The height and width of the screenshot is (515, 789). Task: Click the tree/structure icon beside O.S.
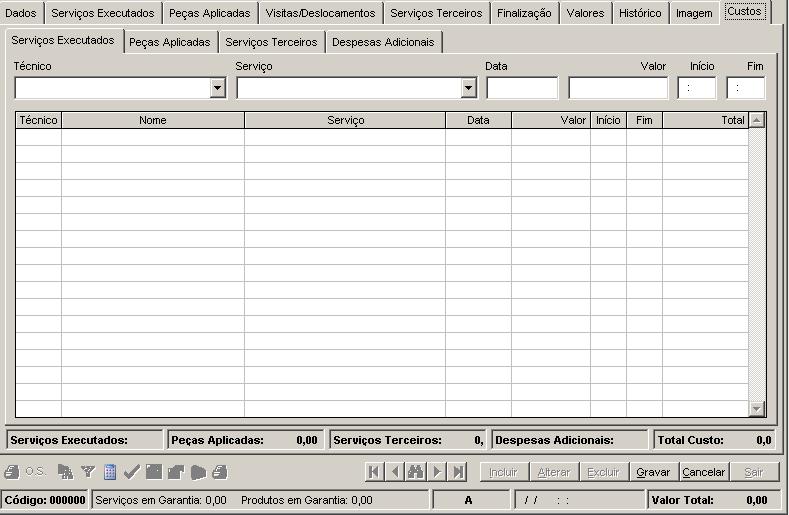(65, 472)
